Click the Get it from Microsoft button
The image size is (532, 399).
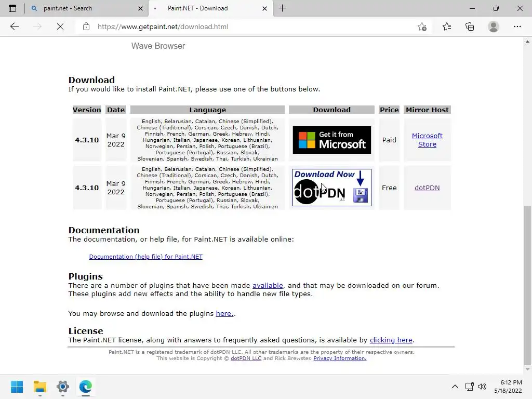click(332, 140)
